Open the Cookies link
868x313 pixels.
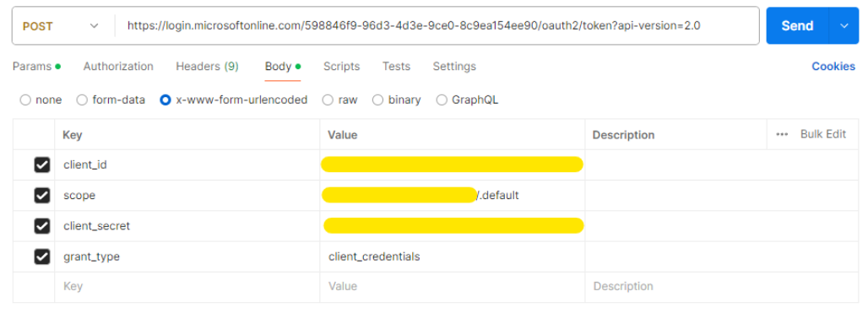pyautogui.click(x=833, y=67)
